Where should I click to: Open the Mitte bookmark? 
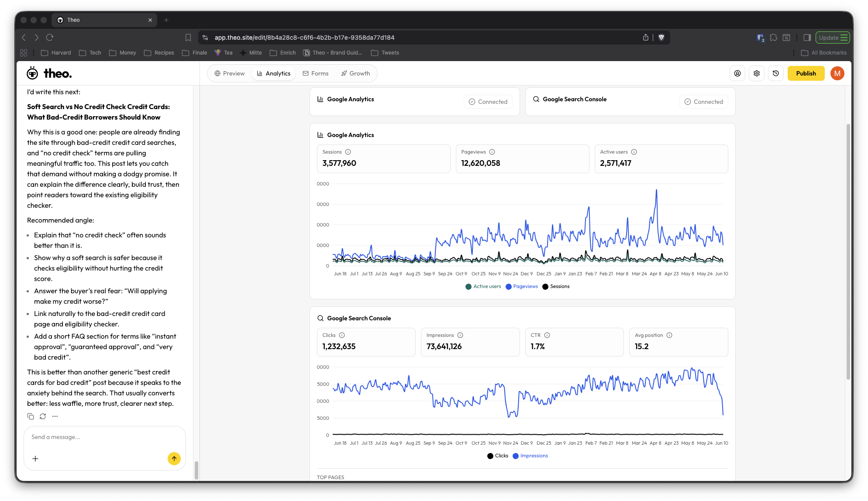click(x=251, y=53)
